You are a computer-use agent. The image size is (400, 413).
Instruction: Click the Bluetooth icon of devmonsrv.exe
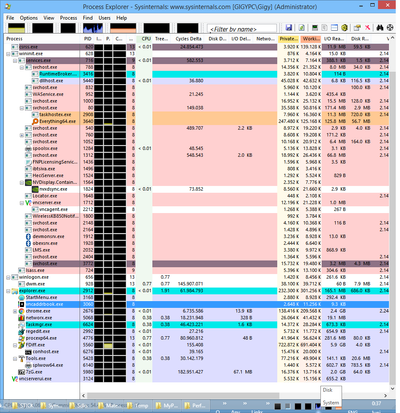click(28, 236)
